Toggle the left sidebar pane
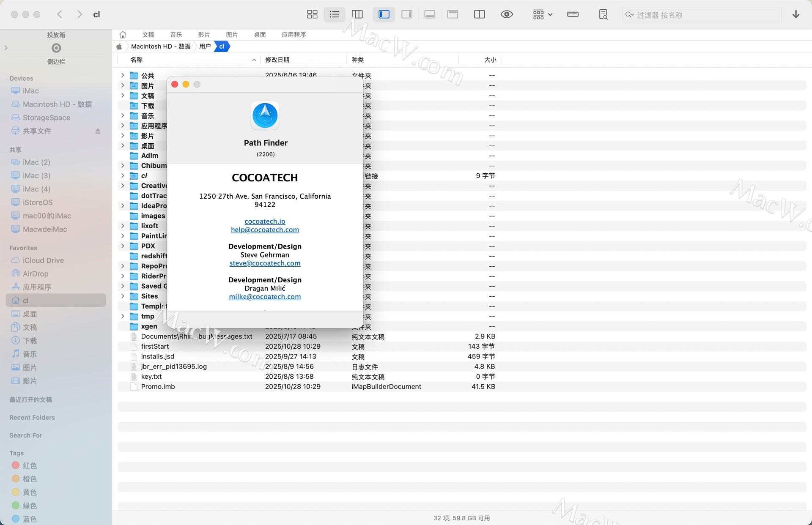 384,14
